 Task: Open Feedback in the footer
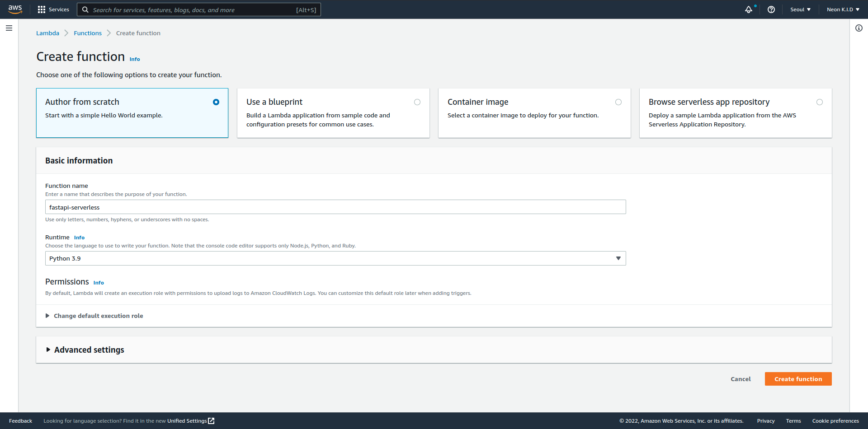20,421
